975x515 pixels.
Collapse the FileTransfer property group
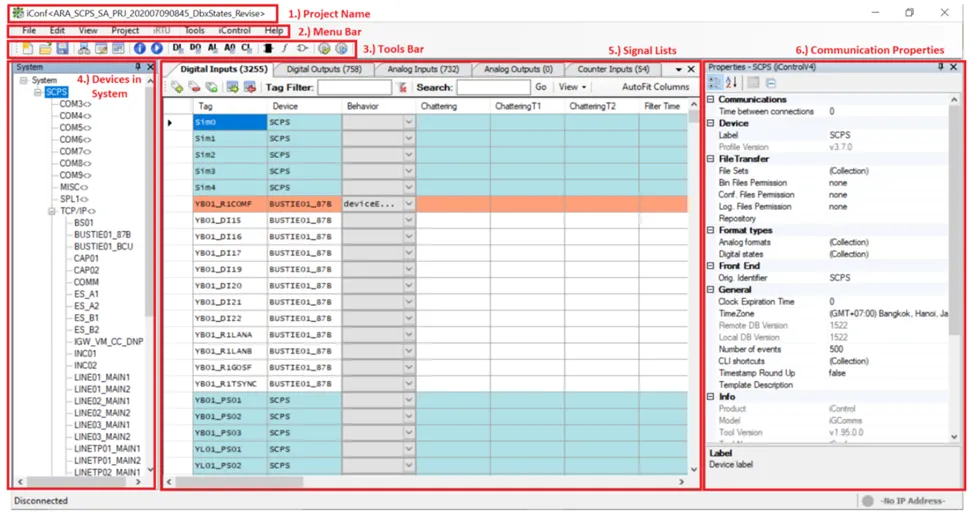click(x=711, y=159)
